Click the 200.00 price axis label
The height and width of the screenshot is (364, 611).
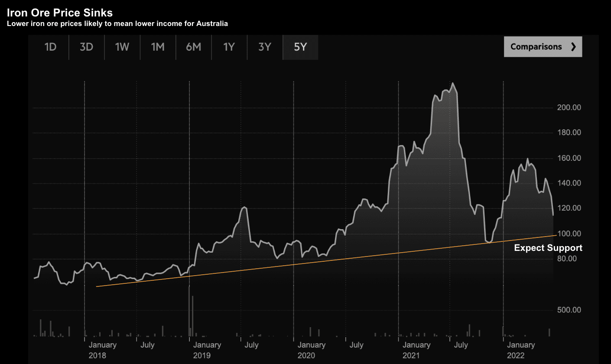click(569, 107)
